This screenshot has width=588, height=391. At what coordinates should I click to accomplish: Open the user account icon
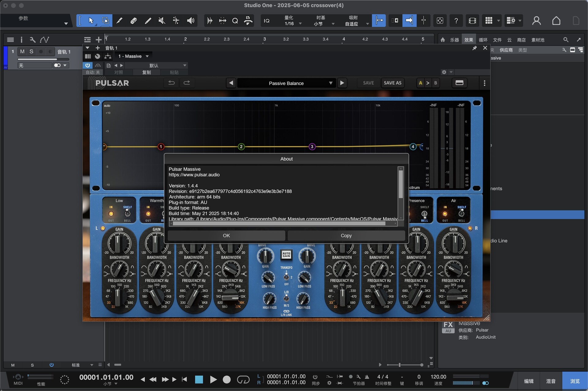coord(536,20)
